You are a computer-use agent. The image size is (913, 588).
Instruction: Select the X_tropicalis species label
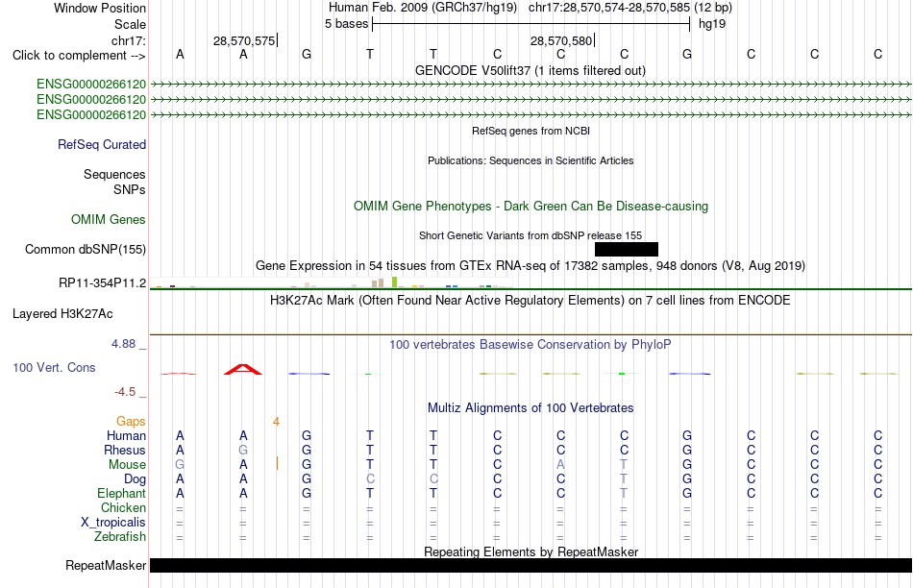click(113, 523)
